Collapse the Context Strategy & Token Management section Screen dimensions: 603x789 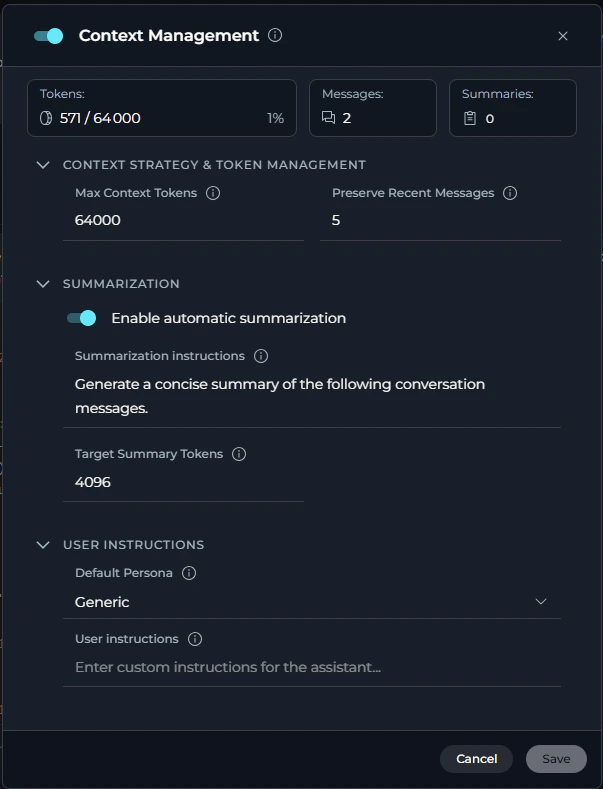click(43, 165)
